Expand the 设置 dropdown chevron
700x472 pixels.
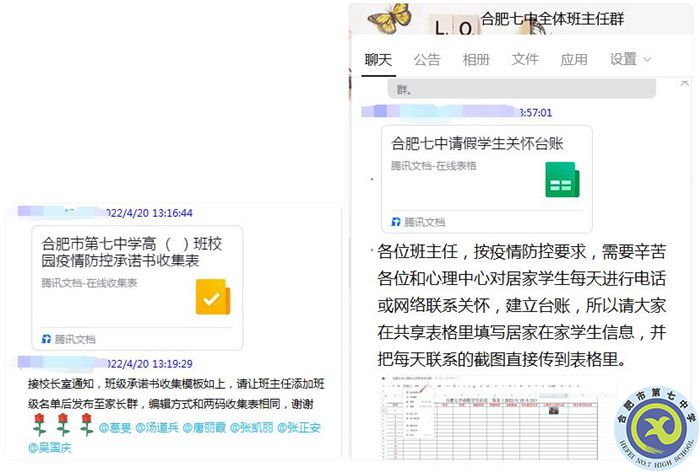(647, 59)
